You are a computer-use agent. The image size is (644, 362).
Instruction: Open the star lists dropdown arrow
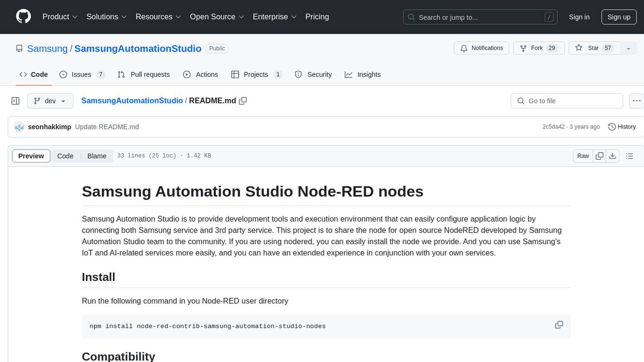pos(628,48)
